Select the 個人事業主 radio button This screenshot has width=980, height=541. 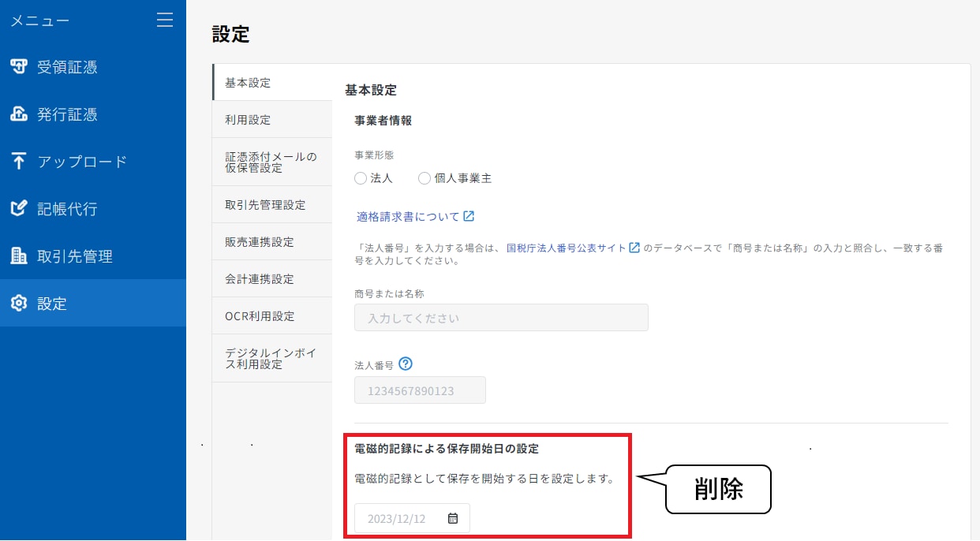point(425,178)
